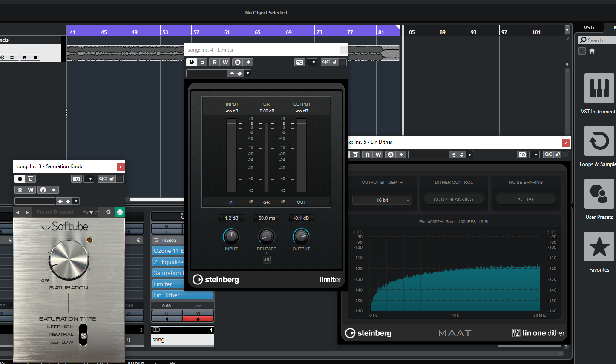Click the 50.0 ms release value field
The image size is (616, 364).
click(x=267, y=218)
